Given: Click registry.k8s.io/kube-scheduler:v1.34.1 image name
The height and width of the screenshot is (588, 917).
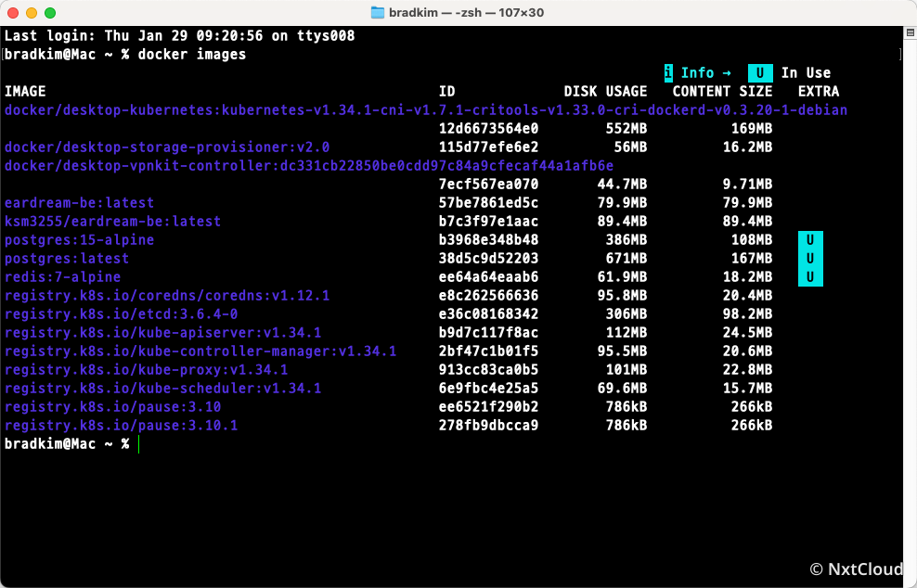Looking at the screenshot, I should (162, 388).
